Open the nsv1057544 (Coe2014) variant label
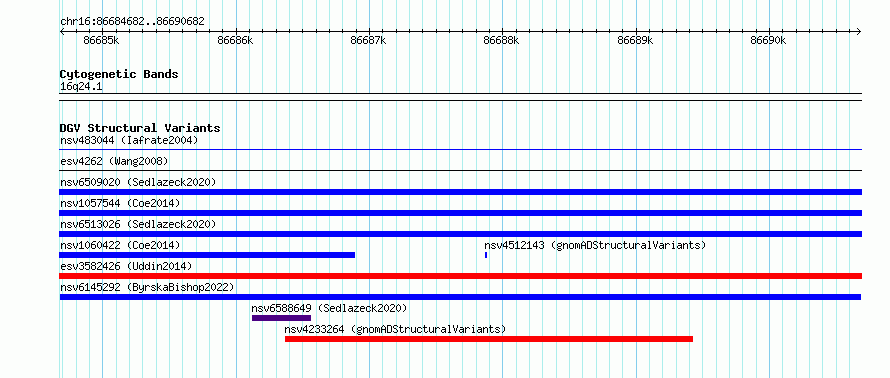Viewport: 890px width, 378px height. point(120,203)
